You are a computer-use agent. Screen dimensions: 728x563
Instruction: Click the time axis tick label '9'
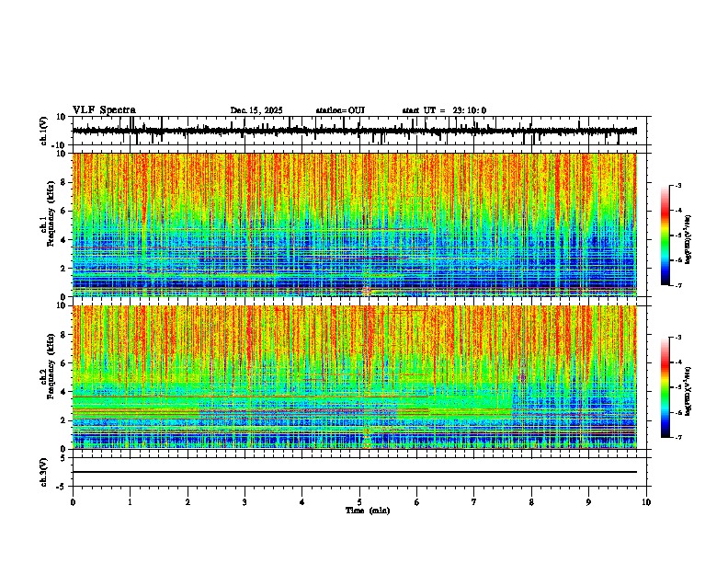pyautogui.click(x=588, y=502)
